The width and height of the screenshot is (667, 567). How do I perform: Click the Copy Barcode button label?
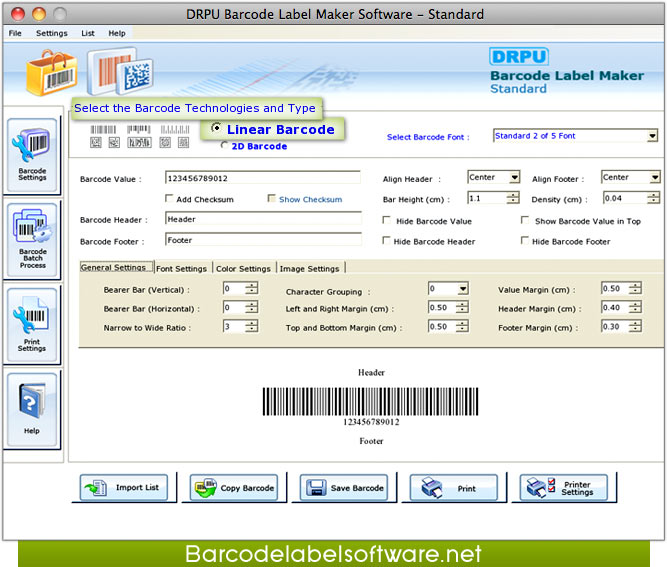247,488
